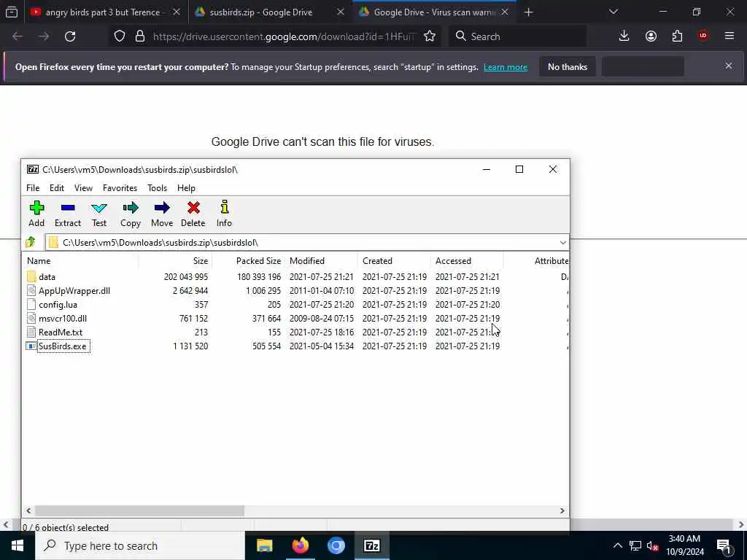747x560 pixels.
Task: Click the Windows taskbar search box
Action: (x=140, y=545)
